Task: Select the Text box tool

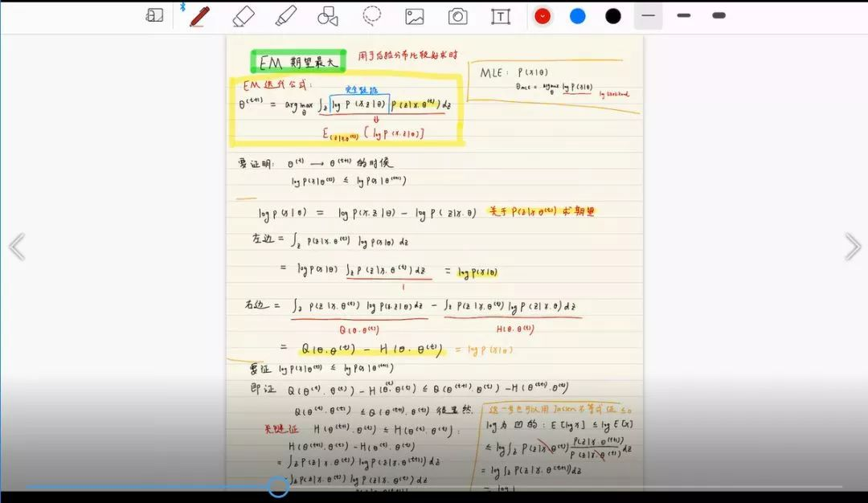Action: [x=501, y=17]
